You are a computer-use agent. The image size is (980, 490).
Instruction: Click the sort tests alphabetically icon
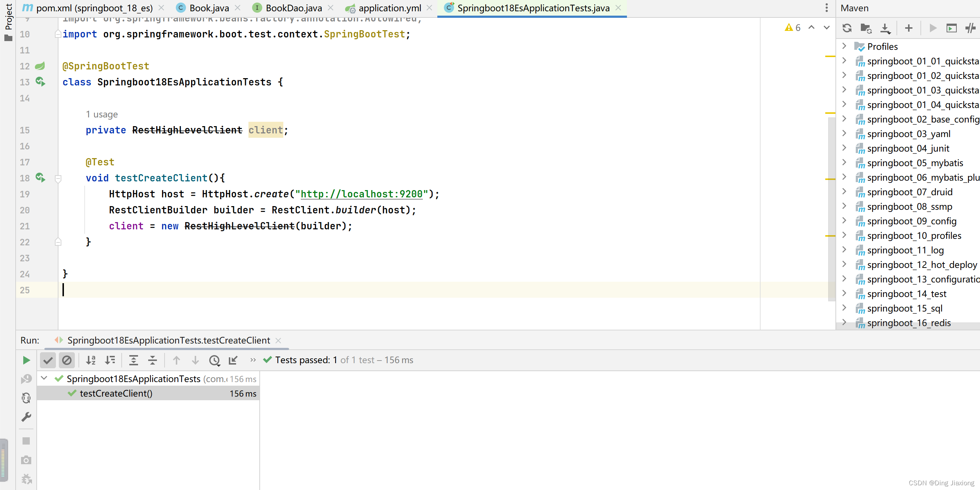click(90, 360)
